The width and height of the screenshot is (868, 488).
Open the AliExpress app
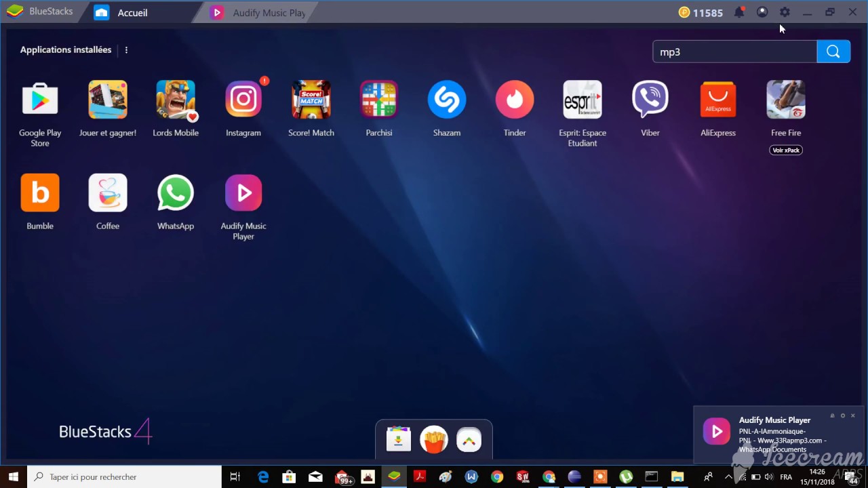coord(718,100)
